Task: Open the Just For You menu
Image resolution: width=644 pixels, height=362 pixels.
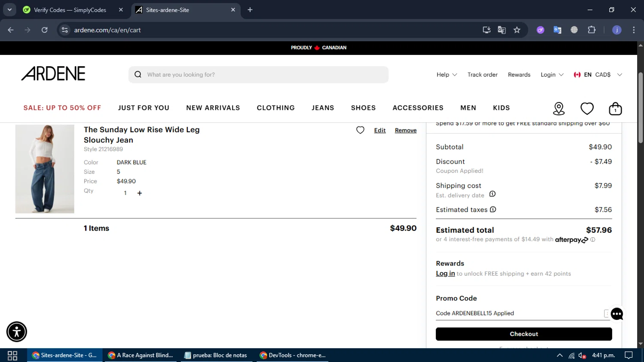Action: point(144,108)
